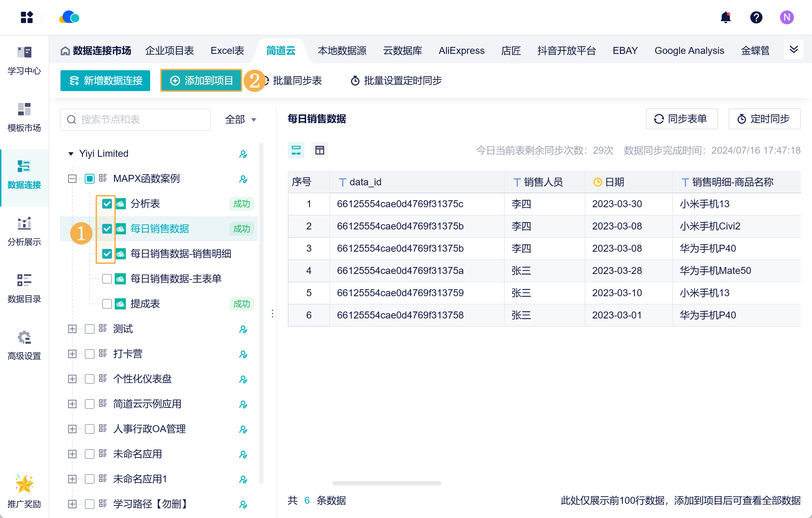Collapse the MAPX函数案例 tree node
Viewport: 812px width, 518px height.
click(72, 179)
